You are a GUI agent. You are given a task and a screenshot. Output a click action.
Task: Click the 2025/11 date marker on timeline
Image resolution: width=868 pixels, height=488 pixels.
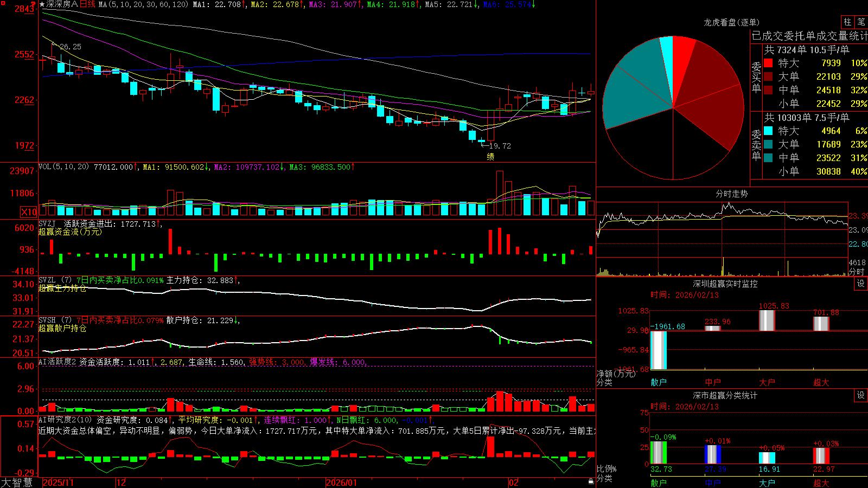(58, 483)
